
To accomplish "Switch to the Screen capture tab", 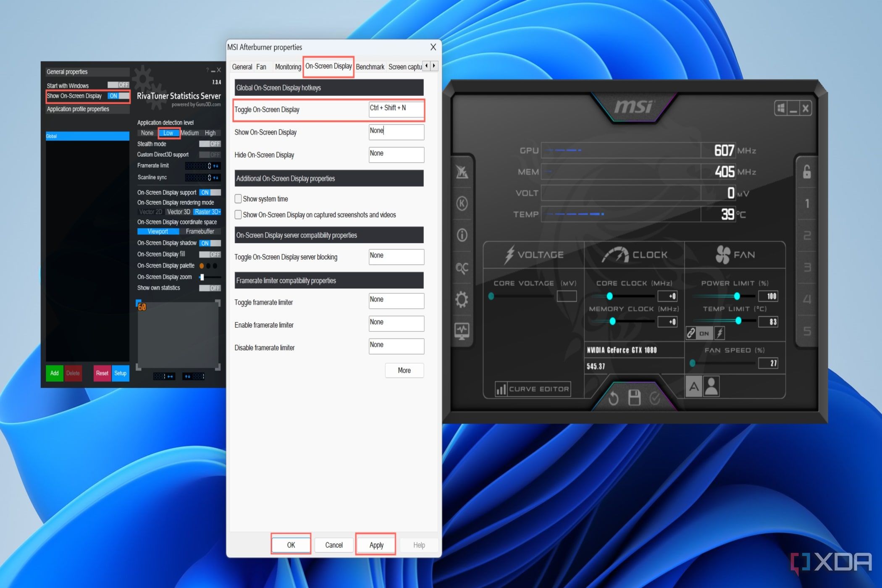I will pyautogui.click(x=405, y=67).
